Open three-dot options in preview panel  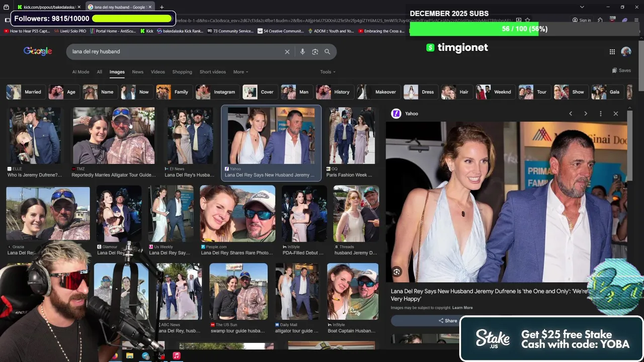601,114
